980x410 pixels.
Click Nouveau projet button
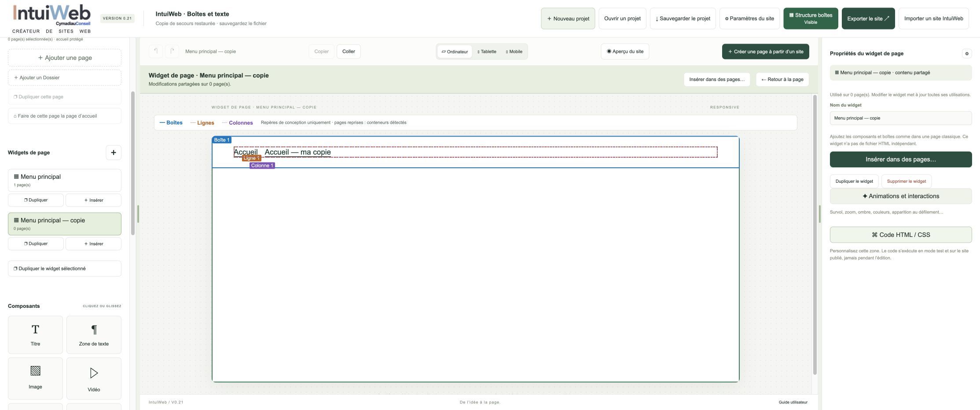568,18
